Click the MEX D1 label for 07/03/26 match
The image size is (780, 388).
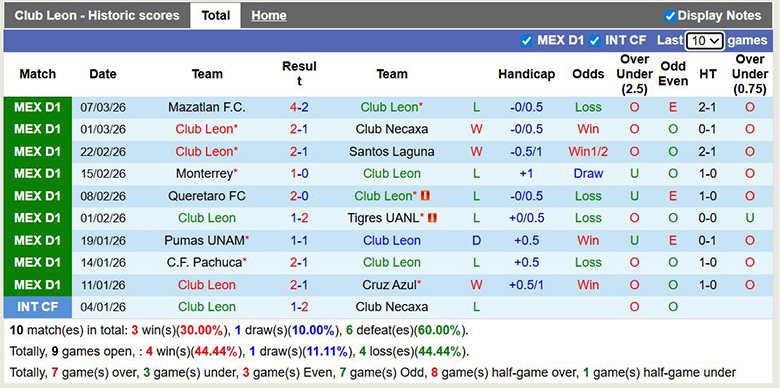[37, 107]
